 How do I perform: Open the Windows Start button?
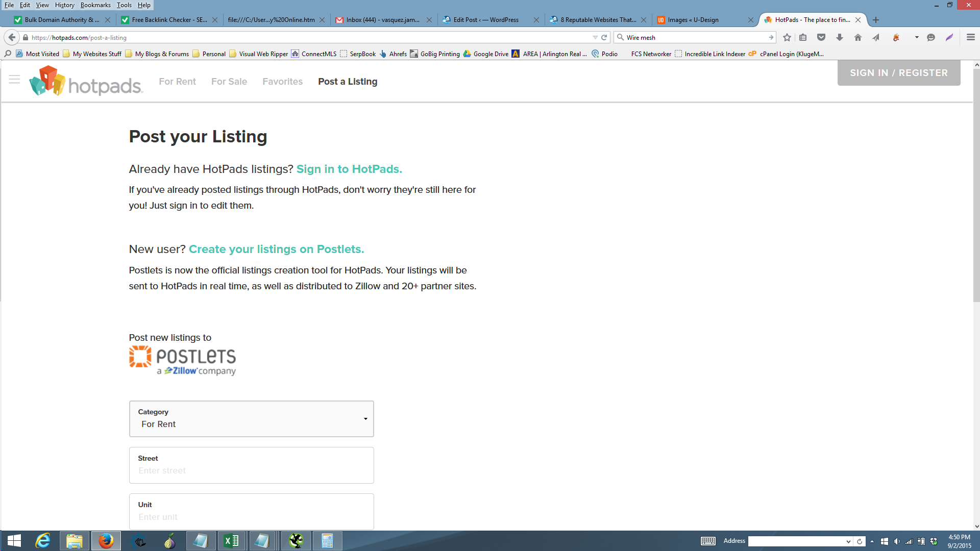coord(14,541)
